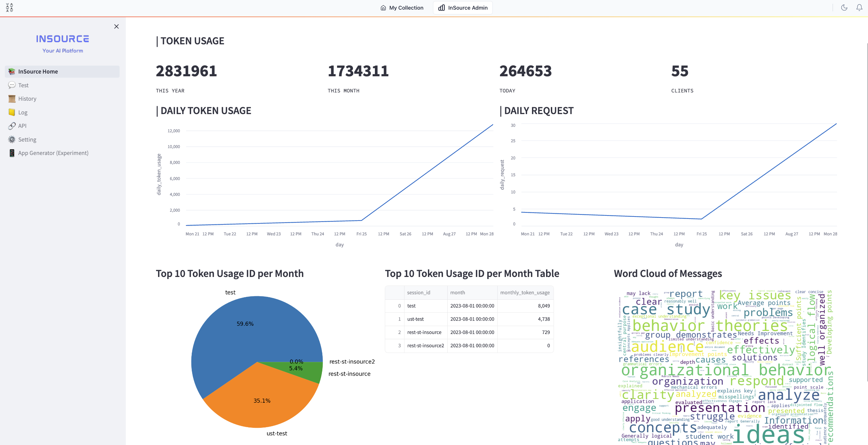Switch to My Collection tab
The height and width of the screenshot is (445, 868).
[402, 8]
